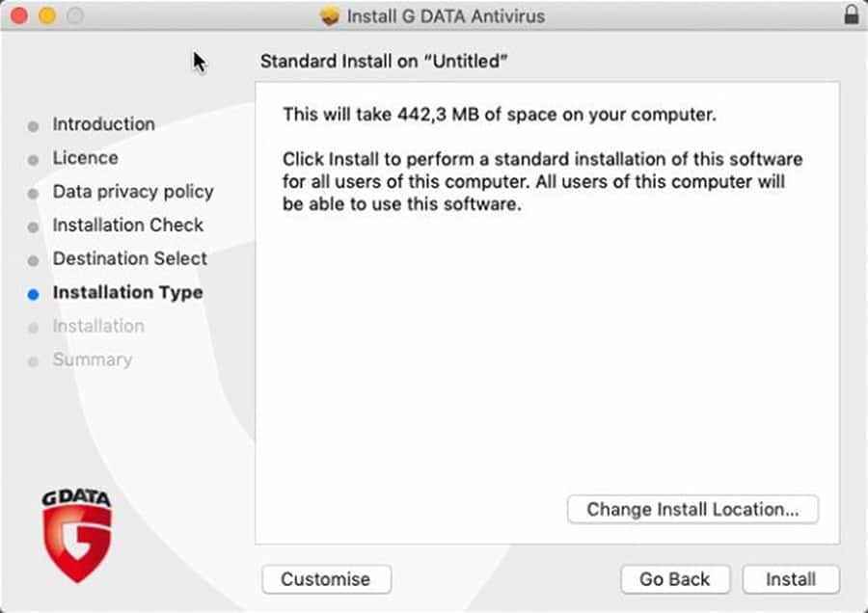868x613 pixels.
Task: Select the Data privacy policy step
Action: 133,192
